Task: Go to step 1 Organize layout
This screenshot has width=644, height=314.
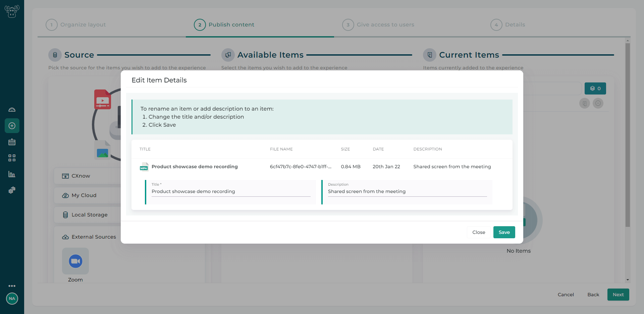Action: click(x=76, y=25)
